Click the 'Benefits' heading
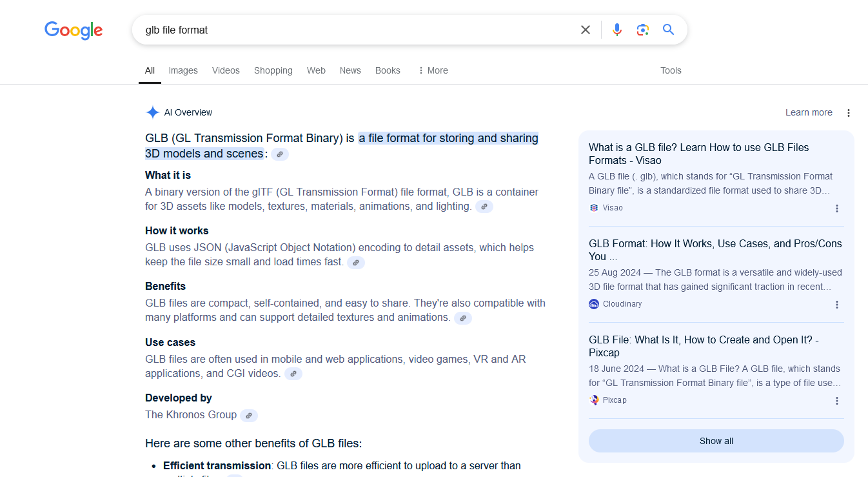Viewport: 868px width, 477px height. pos(165,287)
